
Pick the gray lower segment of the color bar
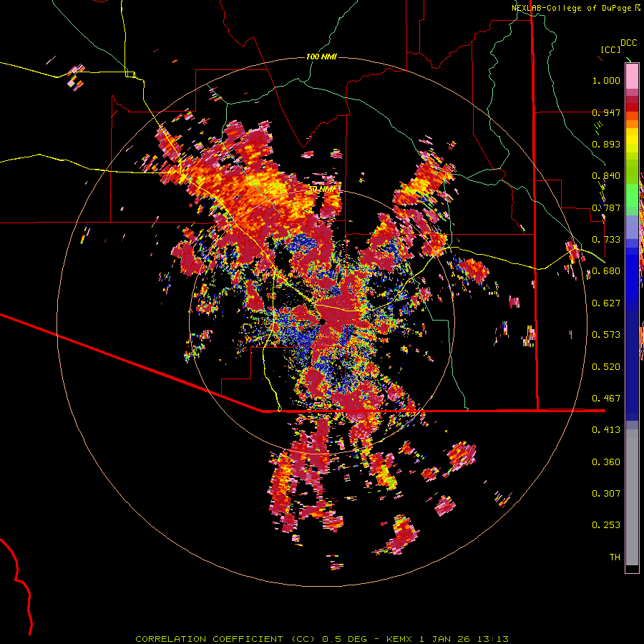coord(632,497)
